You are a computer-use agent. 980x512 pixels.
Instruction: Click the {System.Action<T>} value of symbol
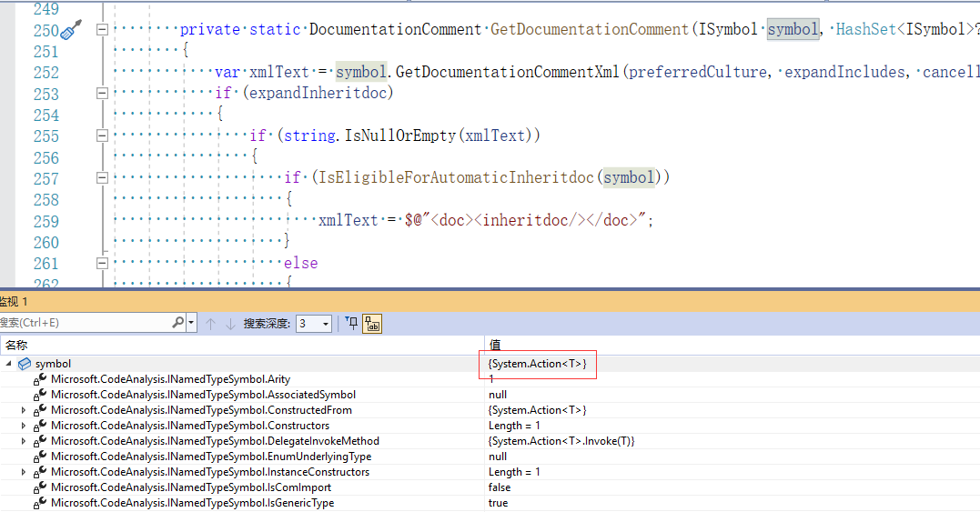[x=538, y=364]
